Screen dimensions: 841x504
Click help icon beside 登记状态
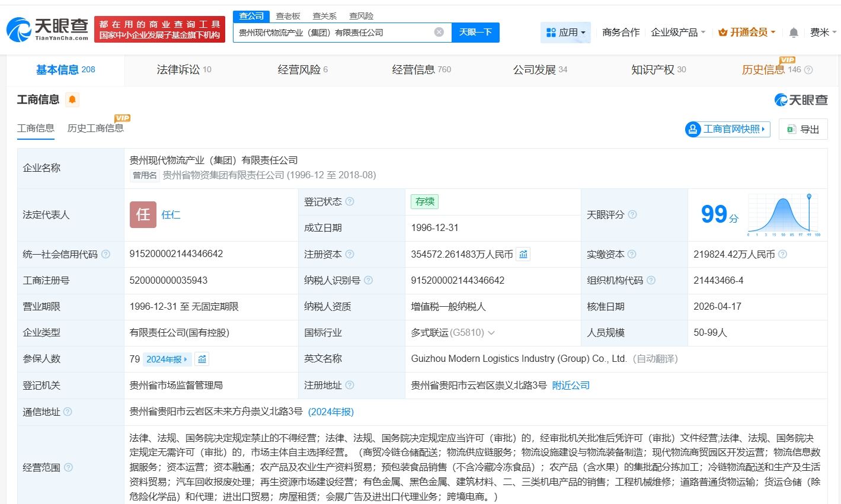350,201
